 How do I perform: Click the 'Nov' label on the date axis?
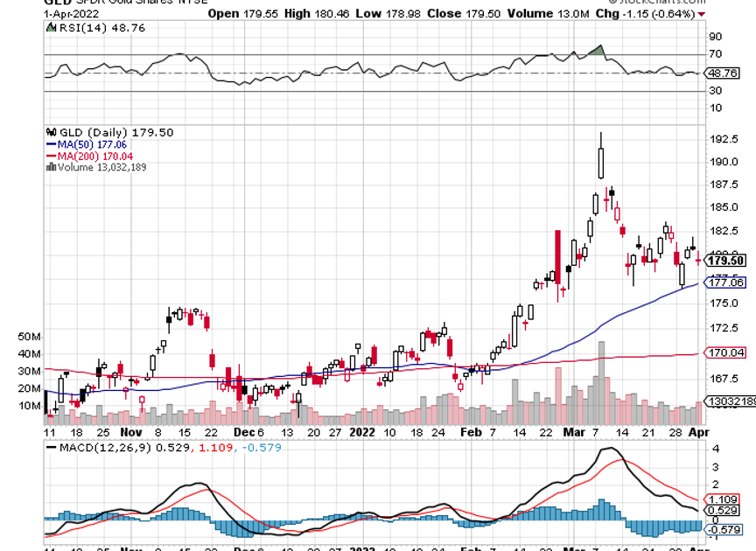pos(130,432)
